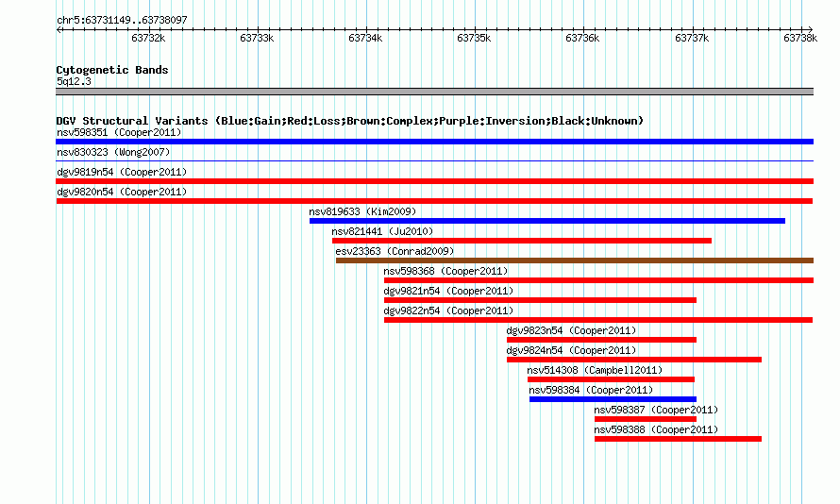Select the brown esv23363 complex bar

[575, 260]
